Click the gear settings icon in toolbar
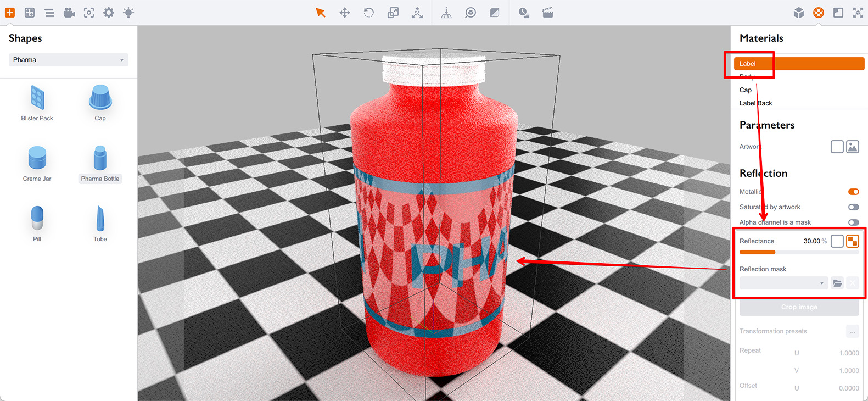The image size is (868, 401). pyautogui.click(x=109, y=13)
